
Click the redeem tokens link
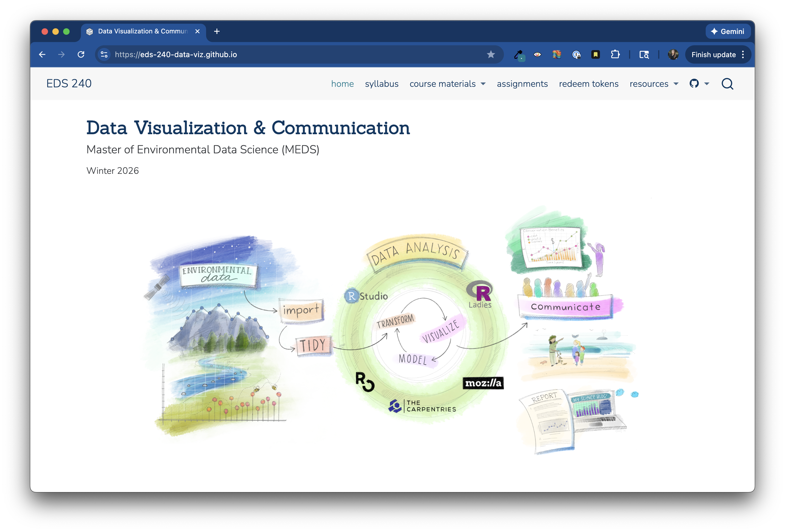click(x=588, y=84)
